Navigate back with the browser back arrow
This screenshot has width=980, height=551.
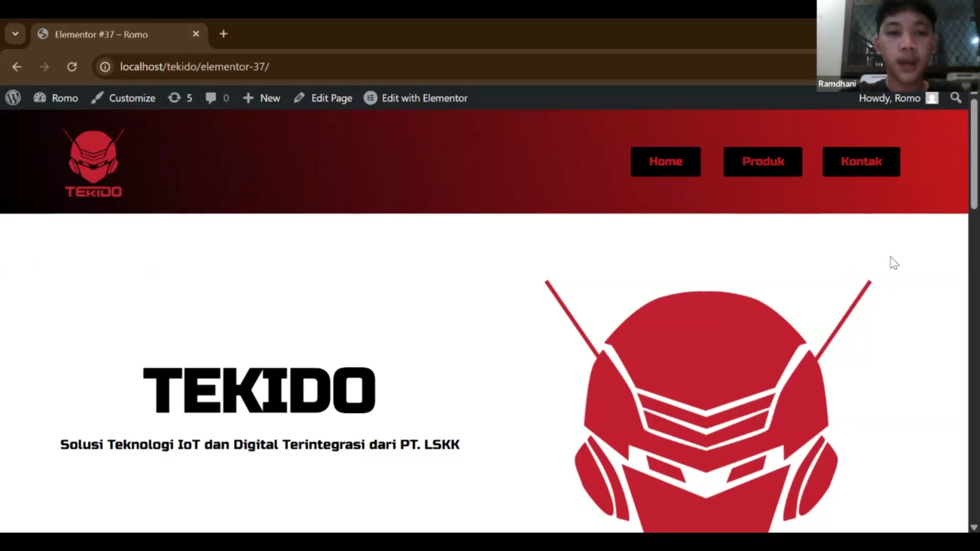pyautogui.click(x=17, y=67)
